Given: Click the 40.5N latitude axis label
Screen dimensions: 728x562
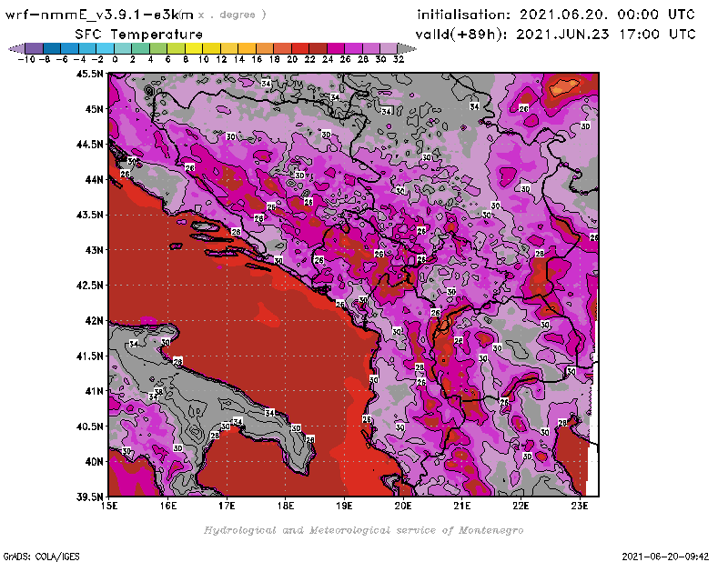Looking at the screenshot, I should click(x=89, y=427).
